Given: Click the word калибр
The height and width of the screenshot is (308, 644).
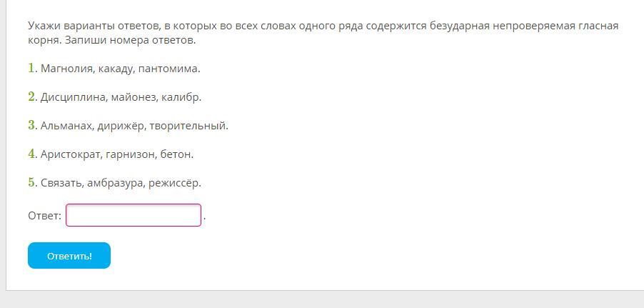Looking at the screenshot, I should tap(180, 97).
